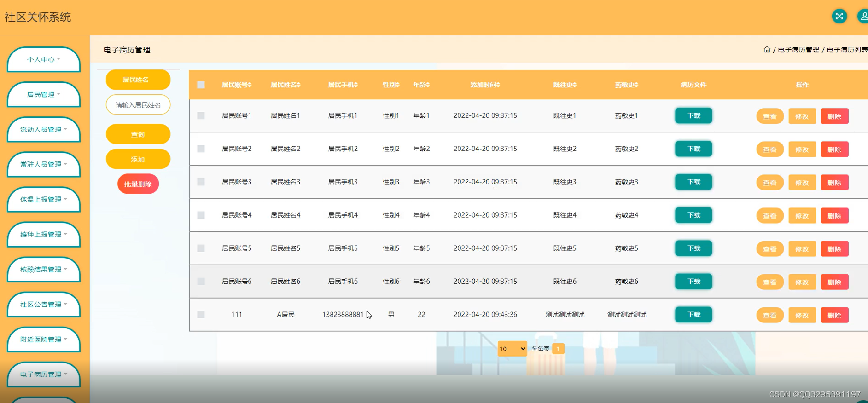The image size is (868, 403).
Task: Select the phone number 13823888881 cell
Action: click(343, 314)
